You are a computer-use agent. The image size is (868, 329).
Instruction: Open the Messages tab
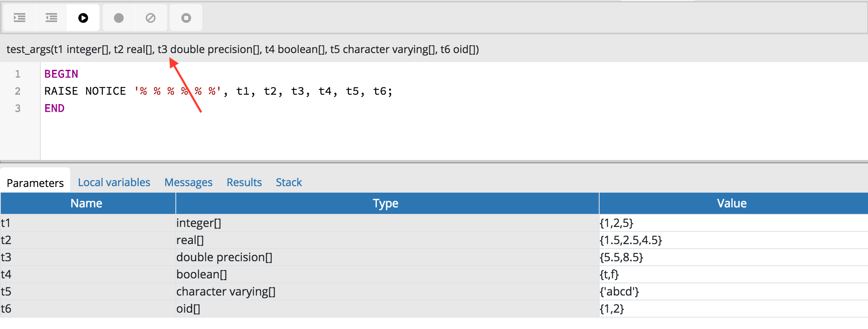[188, 182]
